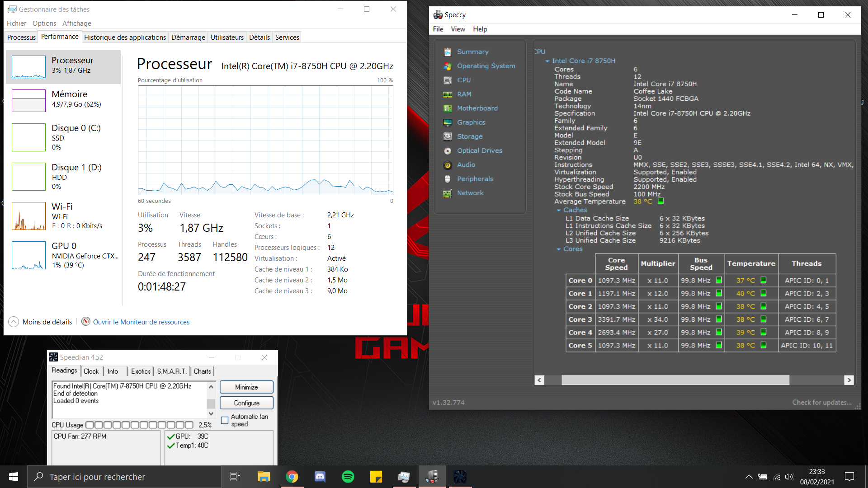Switch to Historique des applications tab

[125, 38]
